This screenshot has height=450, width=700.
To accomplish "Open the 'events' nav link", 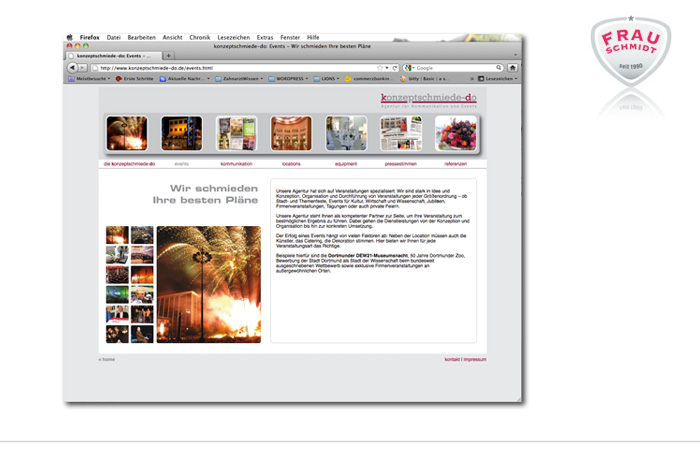I will (x=181, y=164).
